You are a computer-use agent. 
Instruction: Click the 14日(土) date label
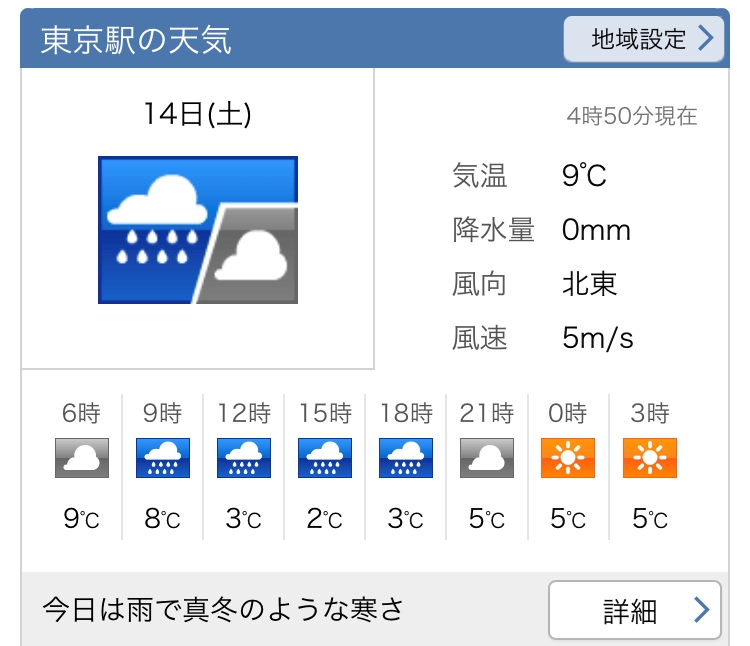pyautogui.click(x=197, y=115)
